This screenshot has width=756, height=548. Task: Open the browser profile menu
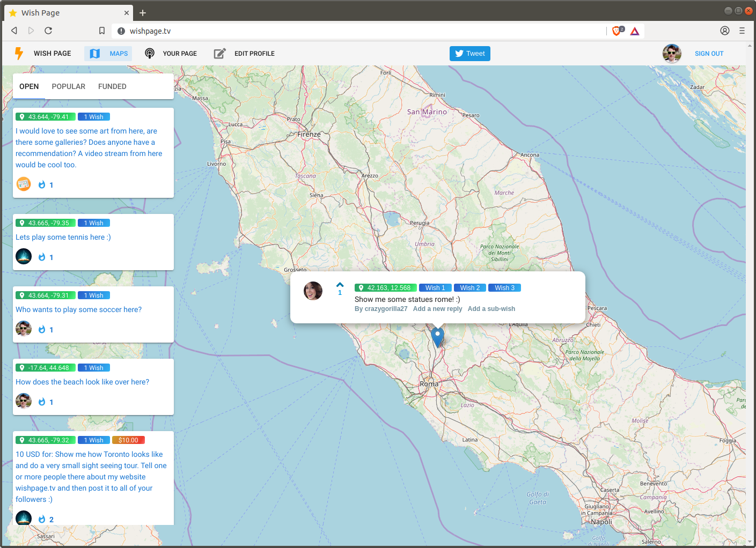pyautogui.click(x=725, y=31)
